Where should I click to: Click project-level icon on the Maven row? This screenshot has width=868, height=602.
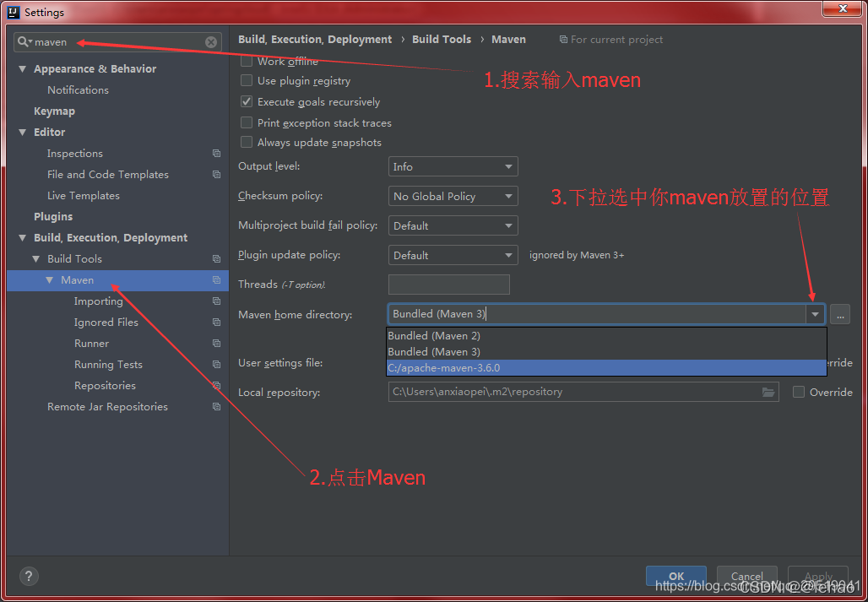point(216,280)
